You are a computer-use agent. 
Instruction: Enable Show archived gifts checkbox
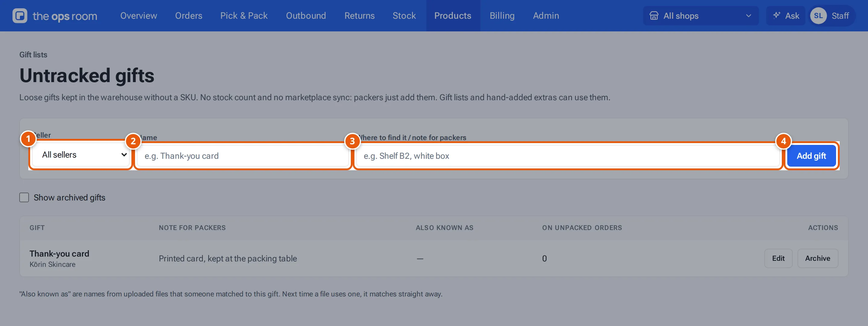pos(24,197)
